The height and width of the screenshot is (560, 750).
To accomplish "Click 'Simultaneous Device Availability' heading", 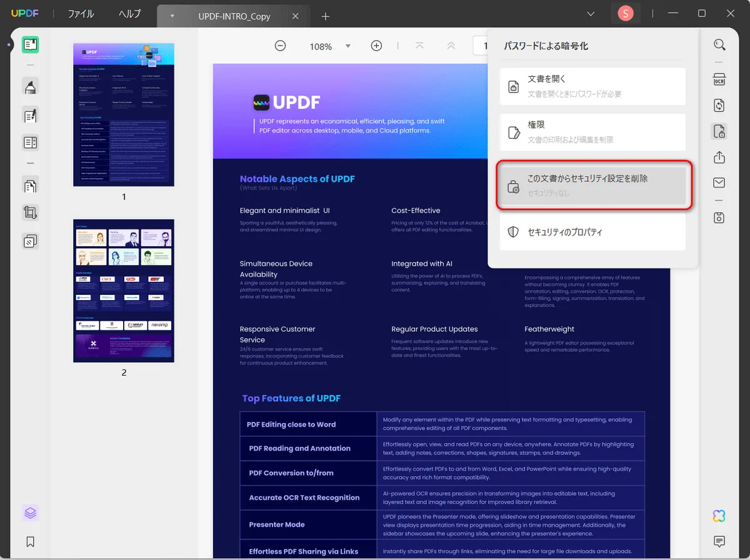I will 276,269.
